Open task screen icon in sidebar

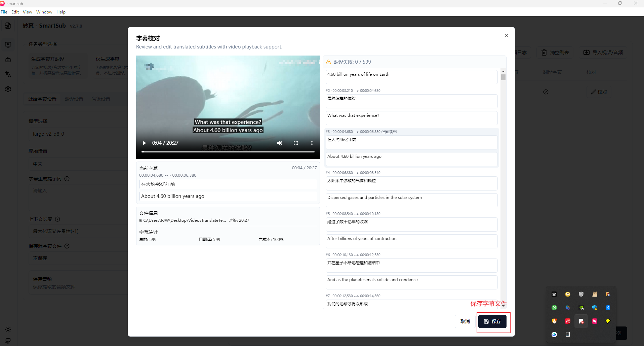pyautogui.click(x=8, y=45)
